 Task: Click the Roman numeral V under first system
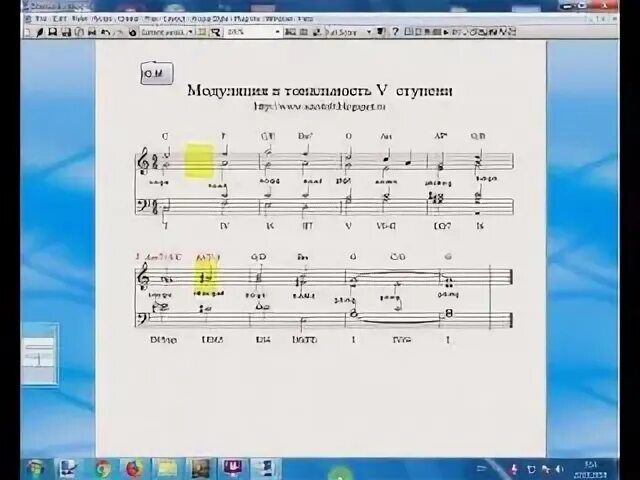tap(348, 226)
